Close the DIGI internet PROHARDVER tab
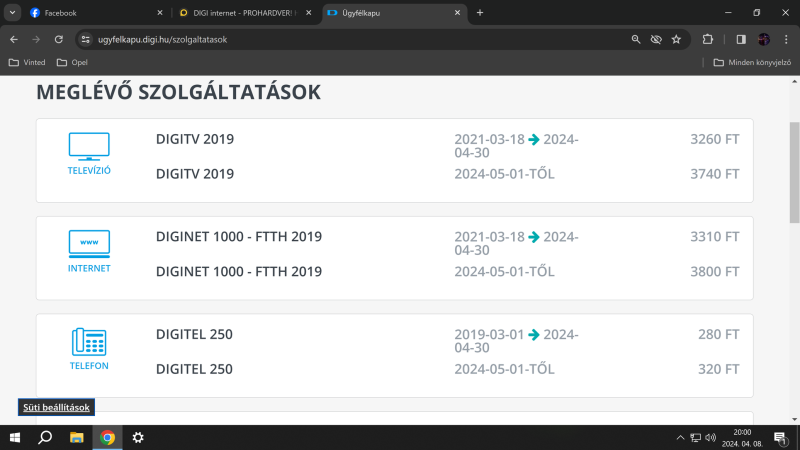Image resolution: width=800 pixels, height=450 pixels. click(309, 13)
